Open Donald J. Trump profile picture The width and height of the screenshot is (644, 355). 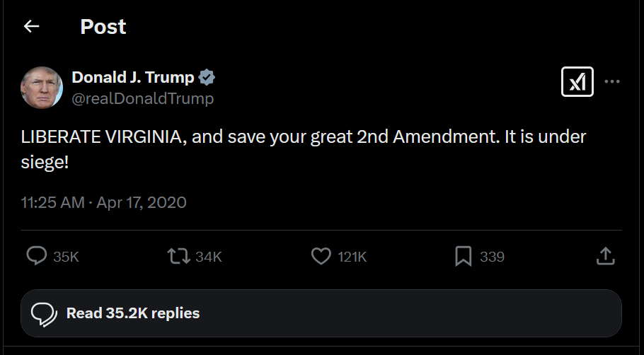(42, 88)
